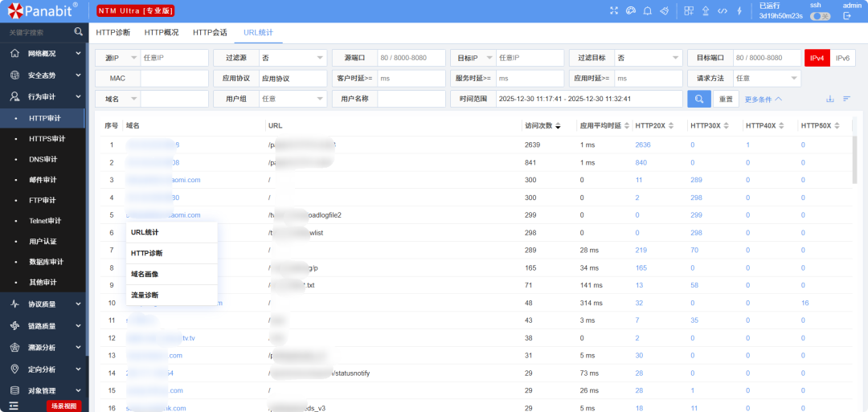
Task: Expand 对象管理 in the sidebar
Action: coord(43,390)
